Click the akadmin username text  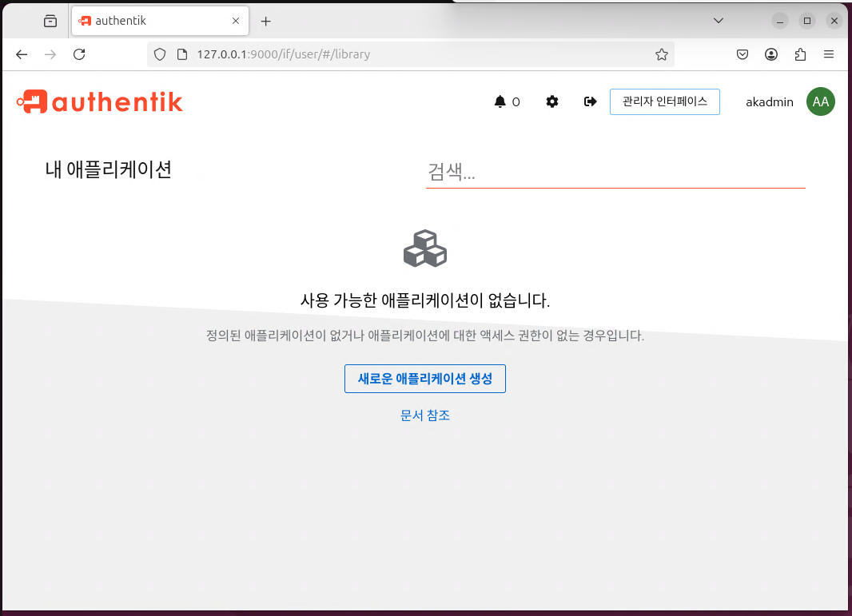770,102
